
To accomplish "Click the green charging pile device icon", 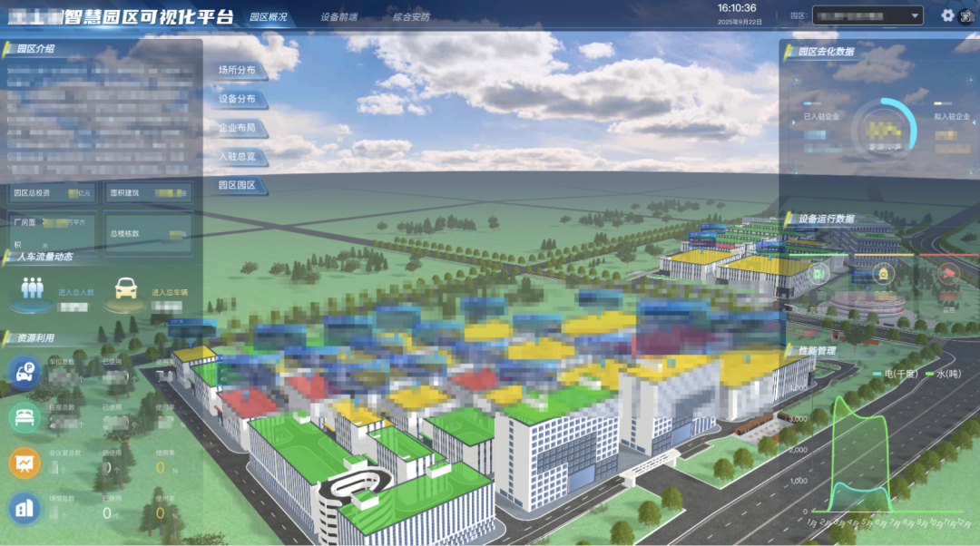I will [x=818, y=274].
